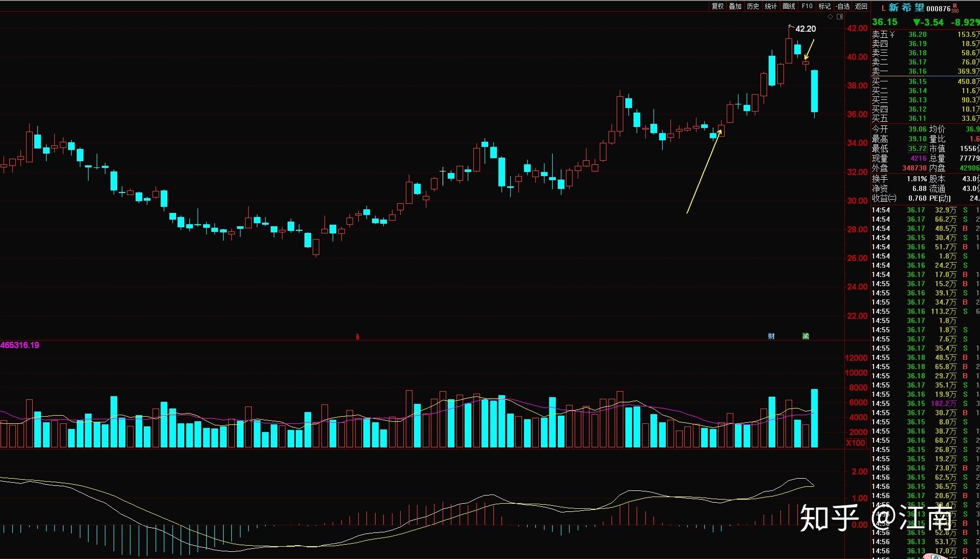Viewport: 980px width, 559px height.
Task: Toggle the side panel icon beside the diamond
Action: pos(840,17)
